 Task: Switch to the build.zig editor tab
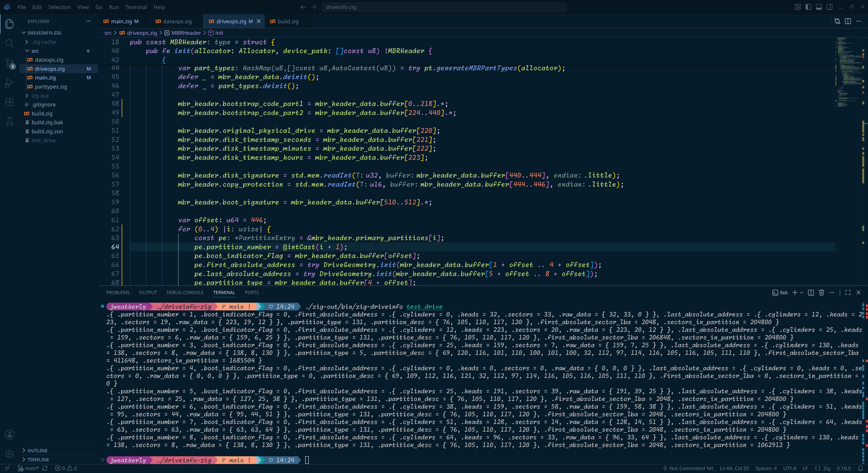point(288,21)
